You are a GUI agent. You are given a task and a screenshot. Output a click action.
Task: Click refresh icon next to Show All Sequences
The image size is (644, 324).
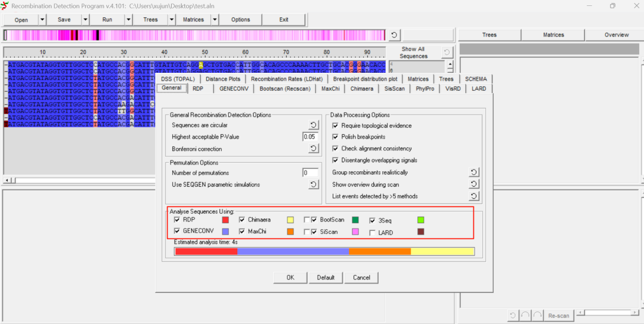click(447, 53)
